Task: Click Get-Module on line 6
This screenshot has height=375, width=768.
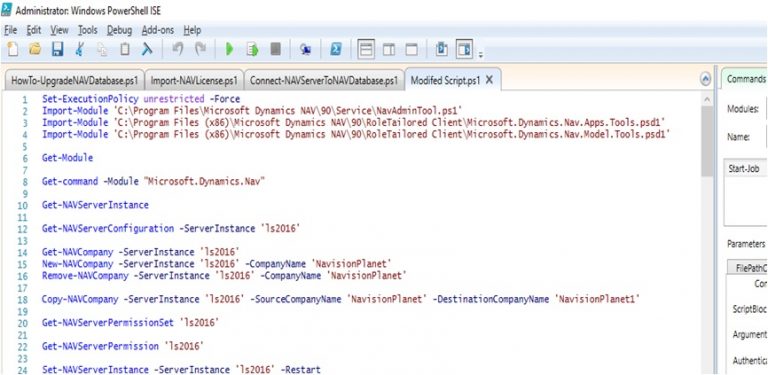Action: tap(67, 158)
